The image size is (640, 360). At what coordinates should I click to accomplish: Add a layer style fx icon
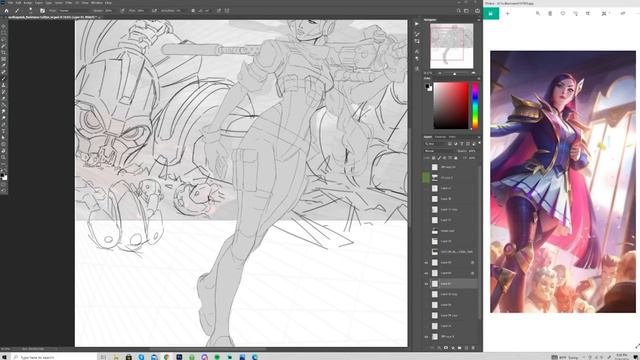[x=439, y=348]
